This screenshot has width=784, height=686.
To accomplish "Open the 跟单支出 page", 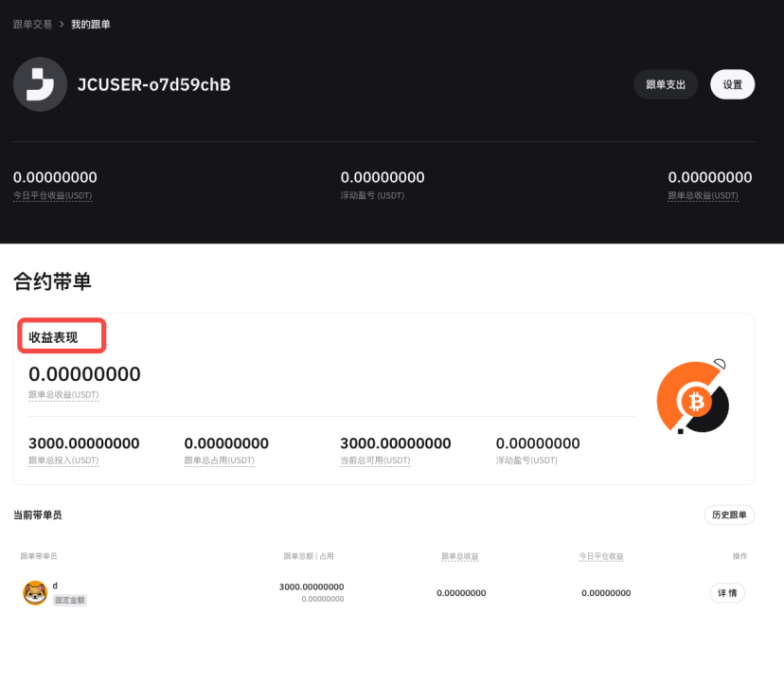I will [x=665, y=84].
